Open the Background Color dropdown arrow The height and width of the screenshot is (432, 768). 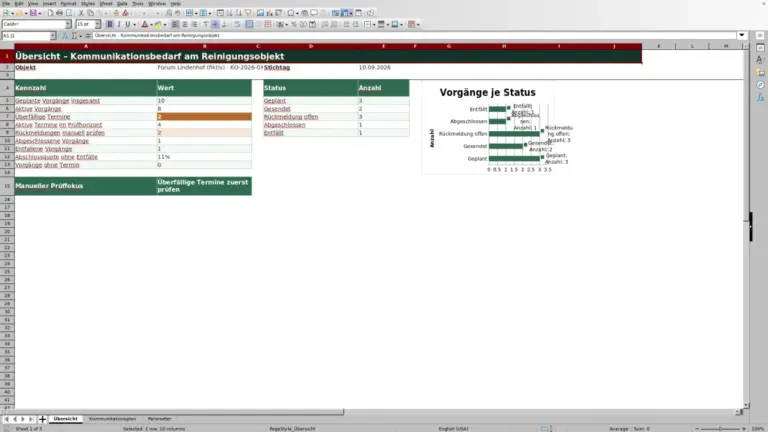165,24
